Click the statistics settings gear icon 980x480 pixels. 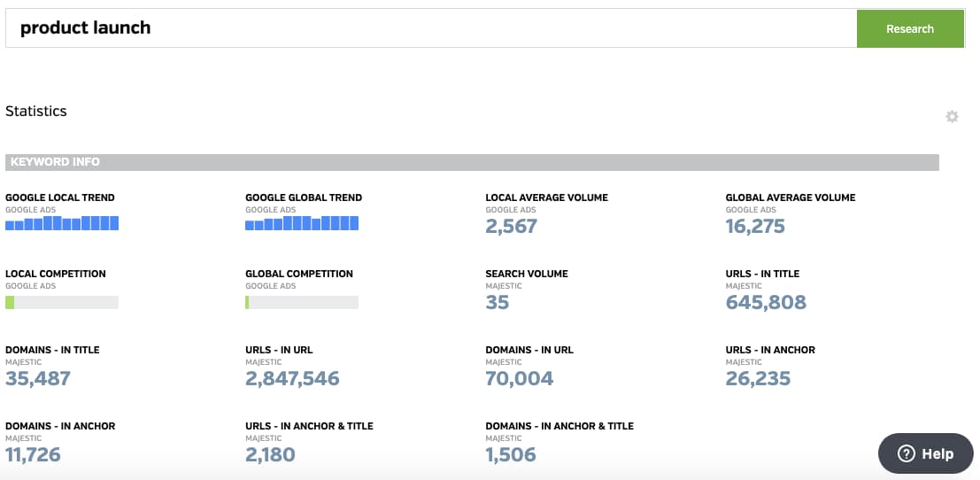click(x=952, y=117)
